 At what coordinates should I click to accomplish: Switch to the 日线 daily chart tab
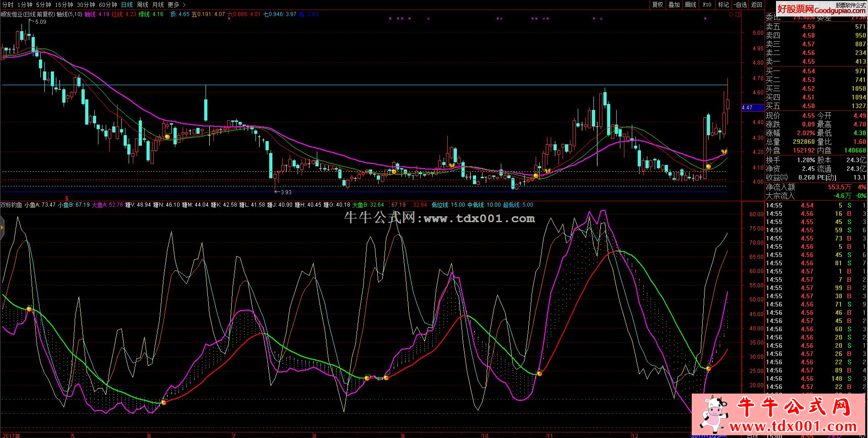[x=127, y=5]
